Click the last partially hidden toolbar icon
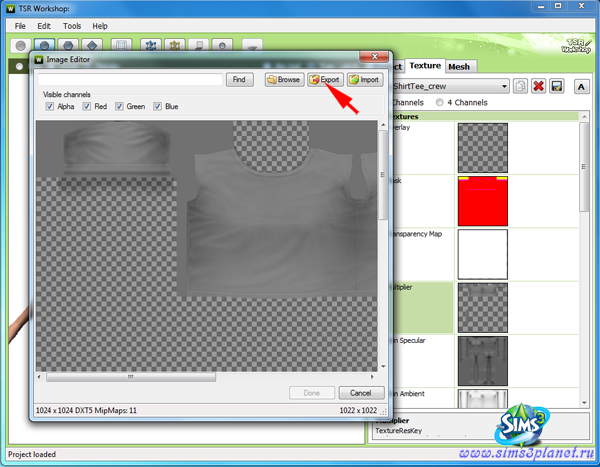600x467 pixels. click(x=252, y=46)
